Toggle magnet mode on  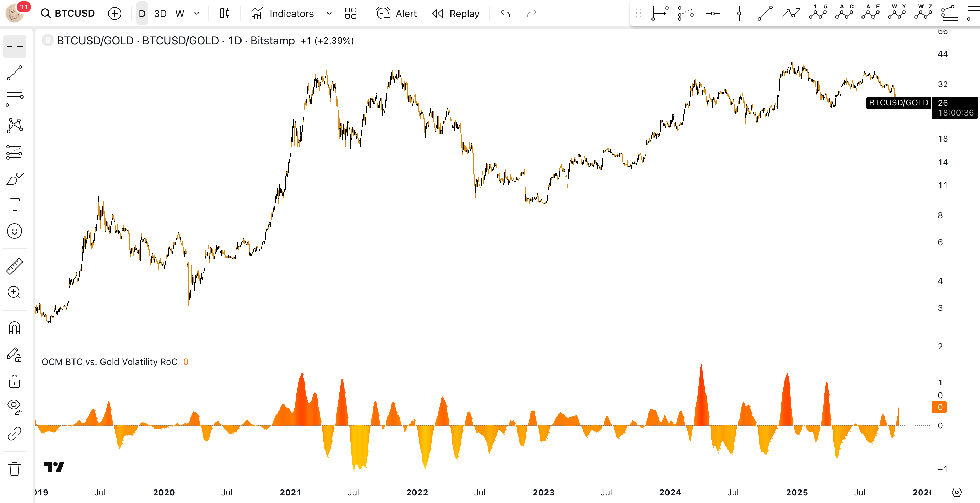click(15, 328)
